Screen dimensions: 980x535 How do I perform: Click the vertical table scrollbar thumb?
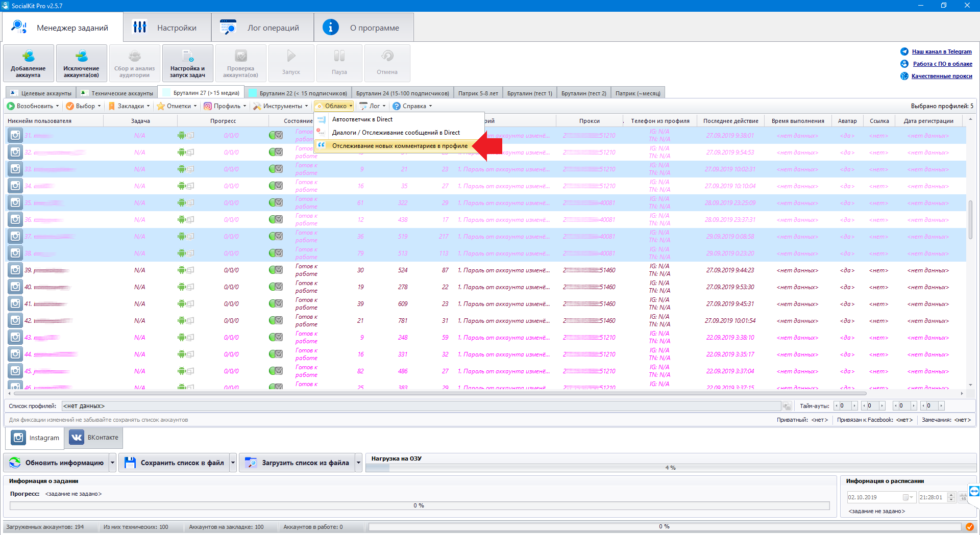coord(970,219)
